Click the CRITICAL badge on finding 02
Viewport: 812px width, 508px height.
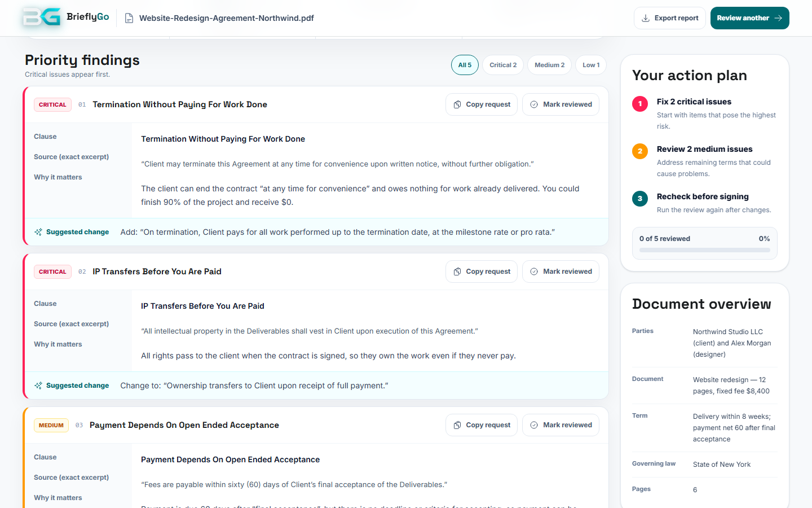[x=52, y=271]
